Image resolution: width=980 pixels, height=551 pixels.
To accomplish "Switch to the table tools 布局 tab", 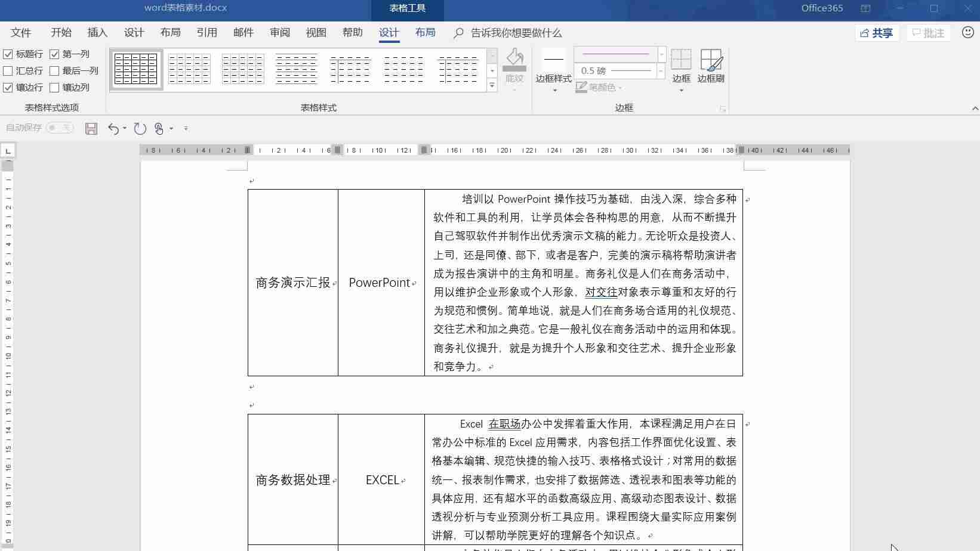I will (425, 33).
